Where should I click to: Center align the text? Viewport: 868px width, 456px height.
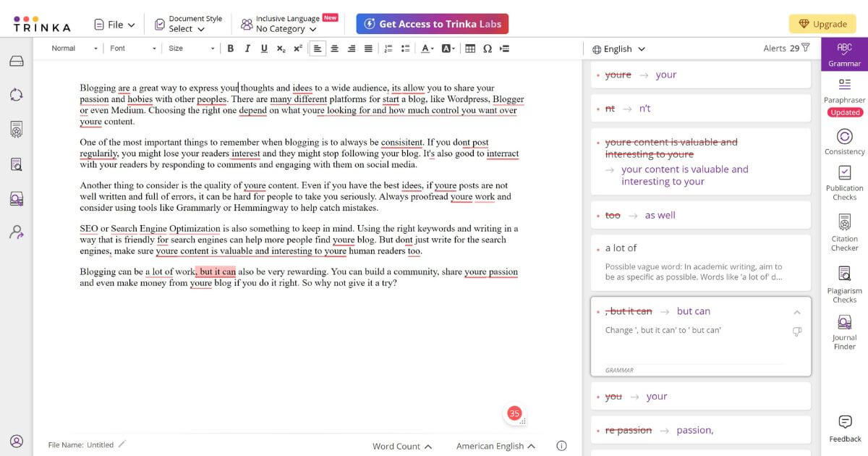tap(334, 48)
